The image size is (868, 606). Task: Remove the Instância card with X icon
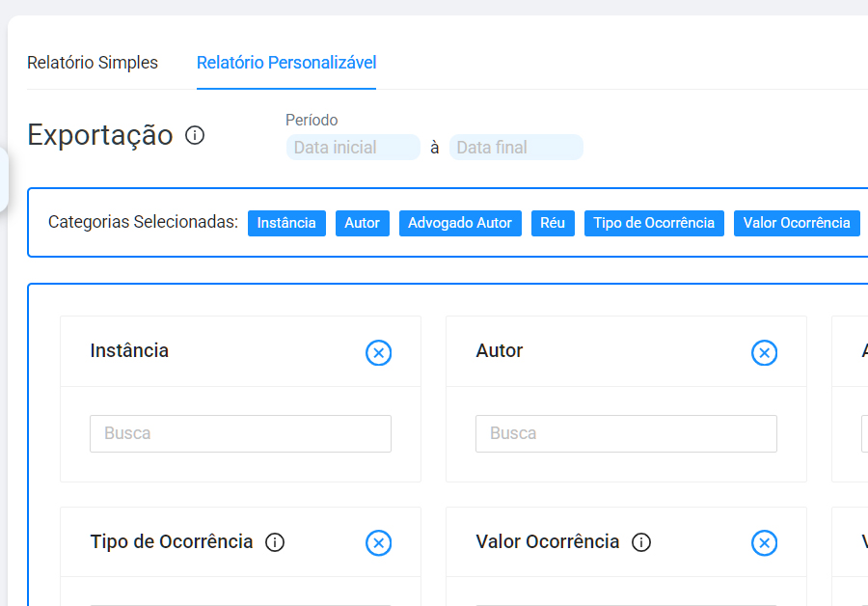coord(379,353)
